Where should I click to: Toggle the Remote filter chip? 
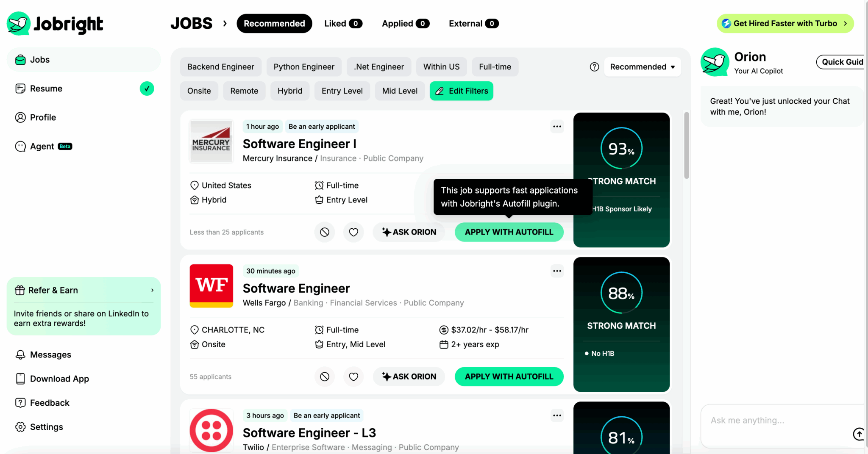pyautogui.click(x=244, y=91)
